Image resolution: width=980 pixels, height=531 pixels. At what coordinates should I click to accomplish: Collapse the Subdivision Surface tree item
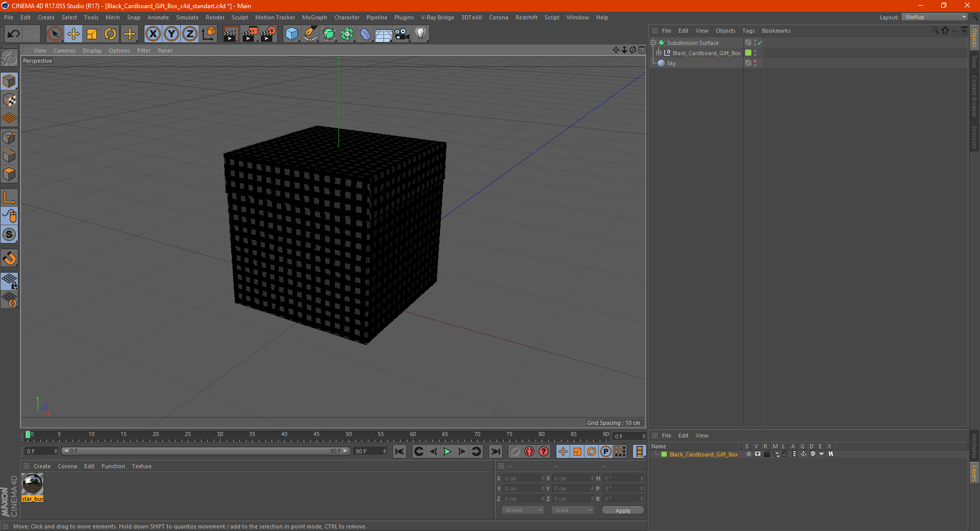tap(653, 43)
